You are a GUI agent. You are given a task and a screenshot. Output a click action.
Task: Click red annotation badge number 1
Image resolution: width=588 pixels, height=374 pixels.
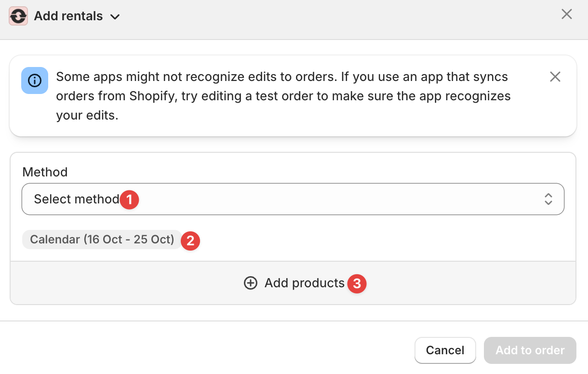tap(129, 200)
